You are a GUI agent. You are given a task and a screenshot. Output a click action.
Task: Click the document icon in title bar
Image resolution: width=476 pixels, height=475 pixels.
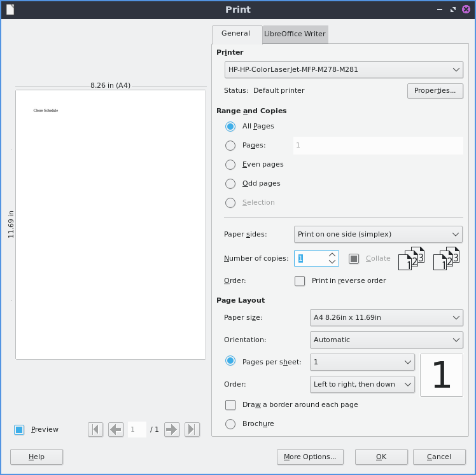click(x=10, y=10)
